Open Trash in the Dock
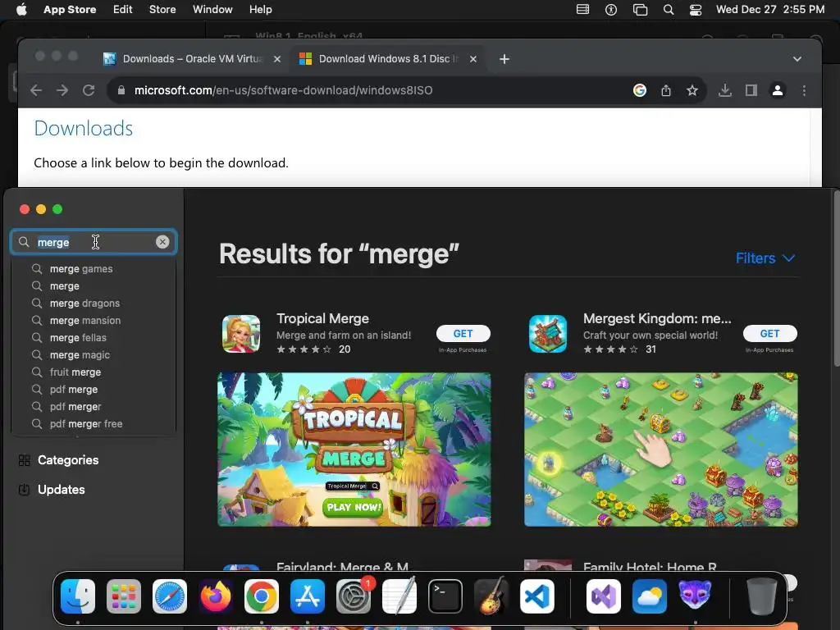840x630 pixels. (762, 596)
